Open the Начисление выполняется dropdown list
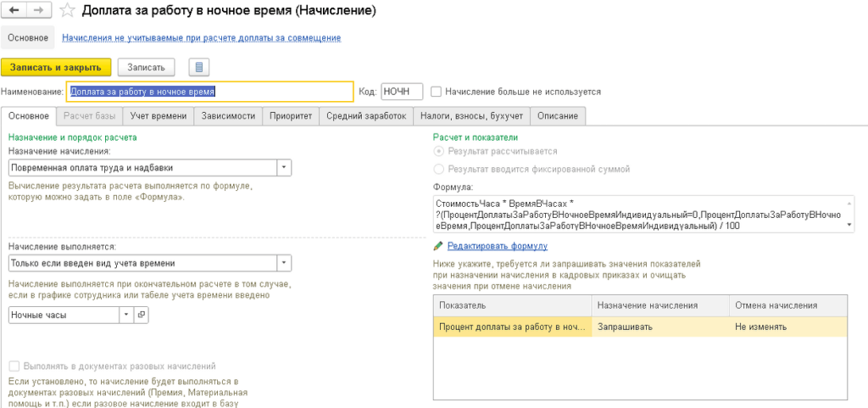The width and height of the screenshot is (868, 408). tap(284, 263)
